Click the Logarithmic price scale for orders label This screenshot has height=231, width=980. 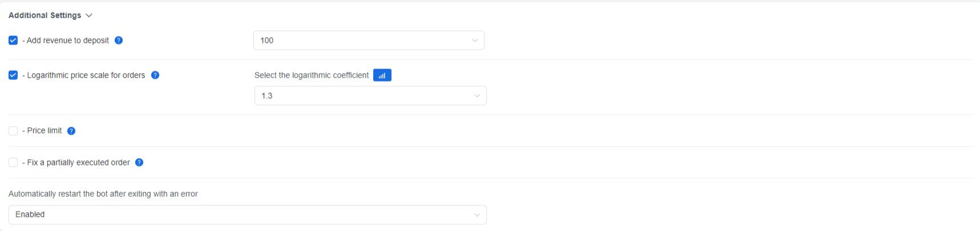click(84, 75)
